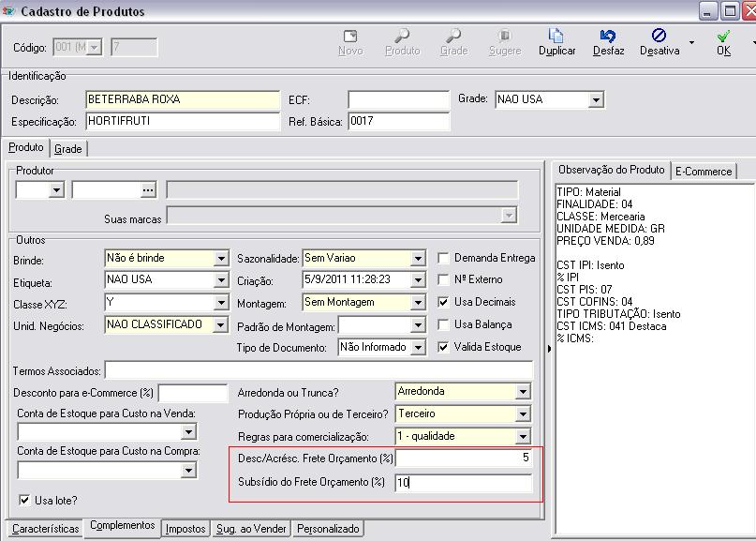The height and width of the screenshot is (541, 756).
Task: Switch to the Impostos tab
Action: pyautogui.click(x=185, y=529)
